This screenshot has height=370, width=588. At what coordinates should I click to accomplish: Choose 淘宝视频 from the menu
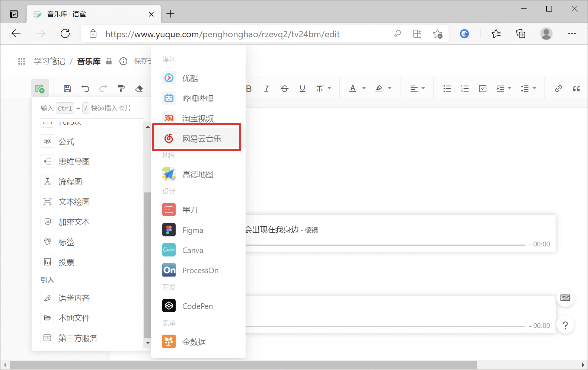click(x=198, y=118)
